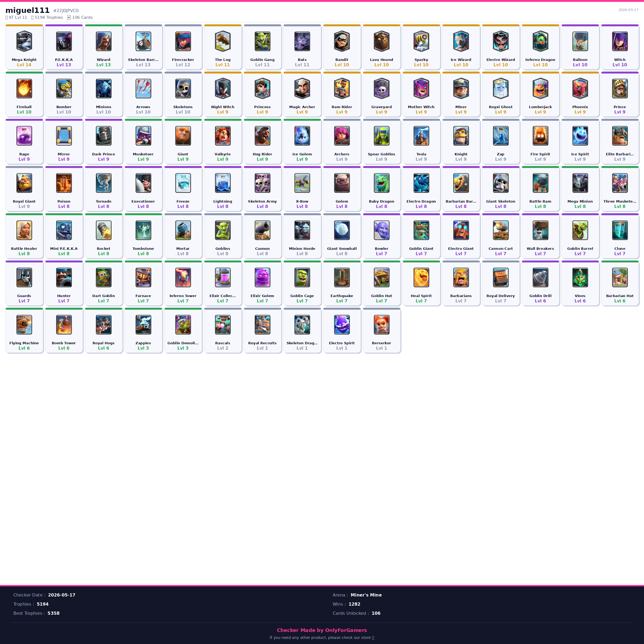The width and height of the screenshot is (644, 644).
Task: Click the Checker Made by OnlyForGamers link
Action: tap(322, 630)
